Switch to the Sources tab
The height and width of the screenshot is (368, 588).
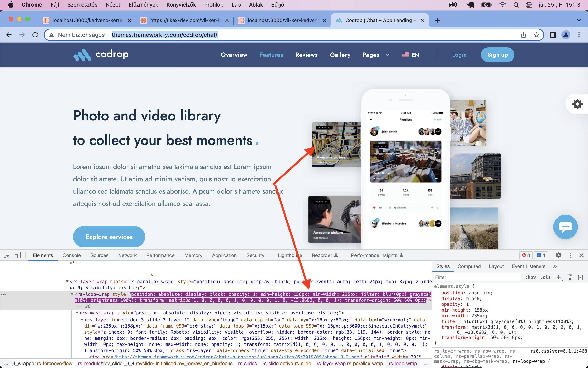(x=99, y=255)
